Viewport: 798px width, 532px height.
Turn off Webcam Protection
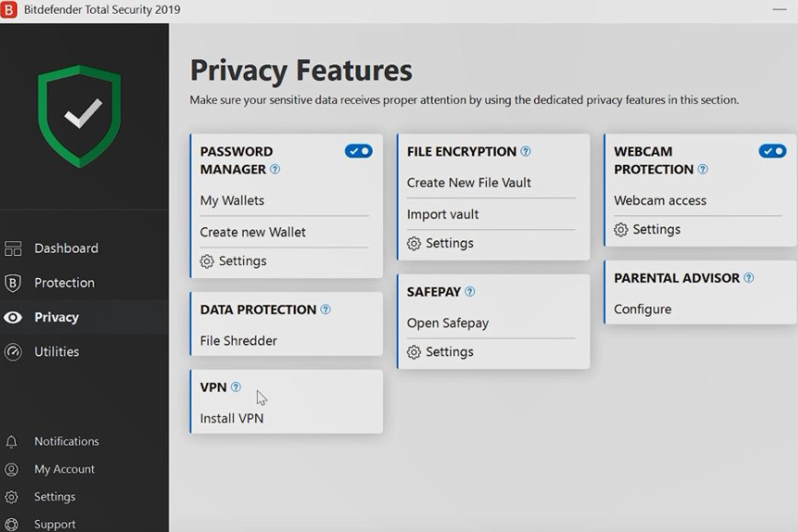(x=772, y=150)
